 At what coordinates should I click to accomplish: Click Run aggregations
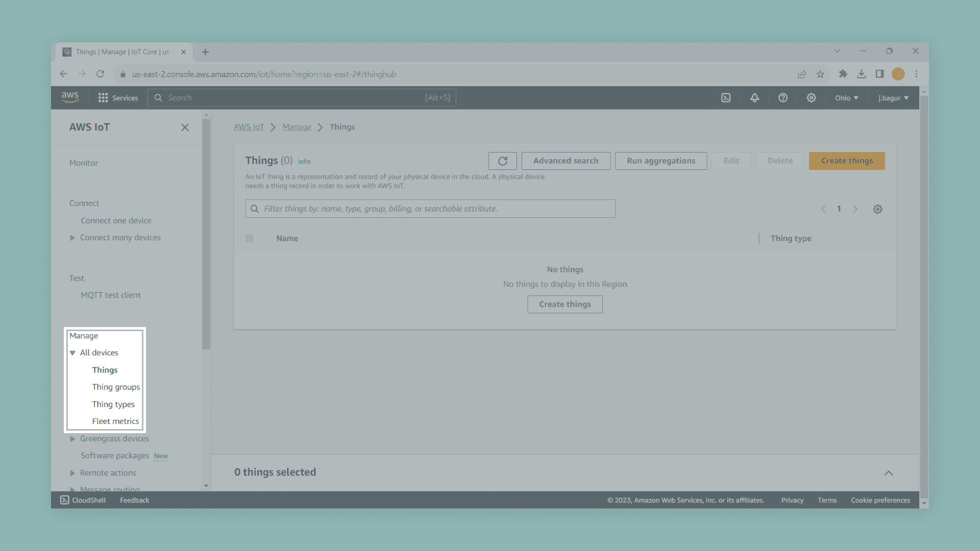(661, 161)
